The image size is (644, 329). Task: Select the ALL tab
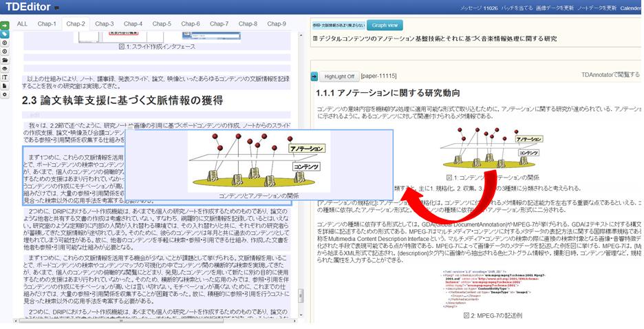22,24
